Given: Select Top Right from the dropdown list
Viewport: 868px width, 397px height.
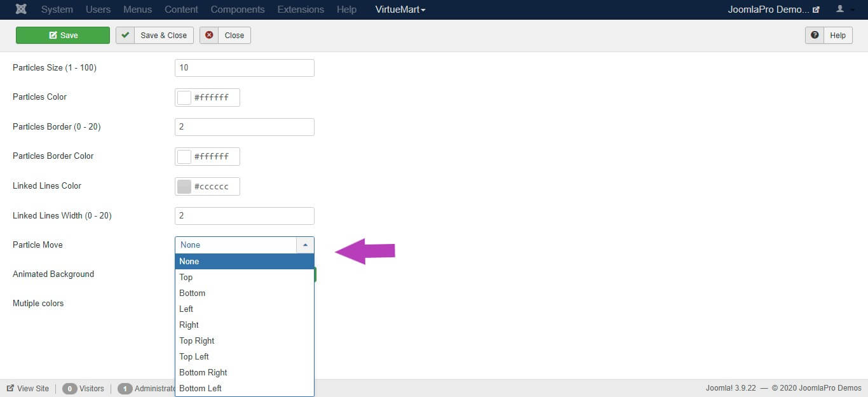Looking at the screenshot, I should [x=197, y=340].
